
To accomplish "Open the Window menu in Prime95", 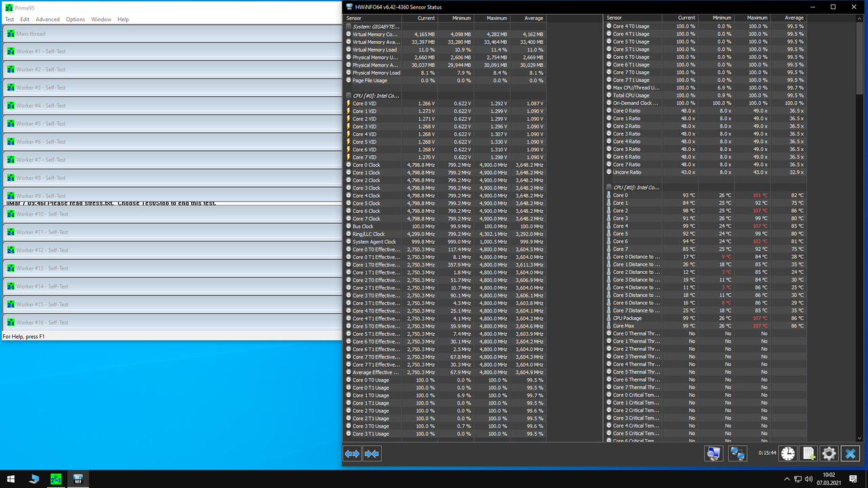I will [x=101, y=20].
